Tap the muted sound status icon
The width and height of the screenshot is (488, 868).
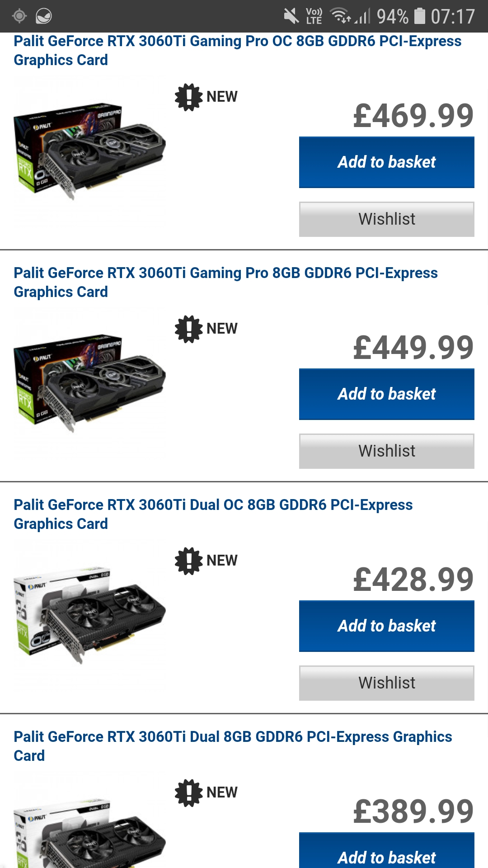click(x=291, y=16)
